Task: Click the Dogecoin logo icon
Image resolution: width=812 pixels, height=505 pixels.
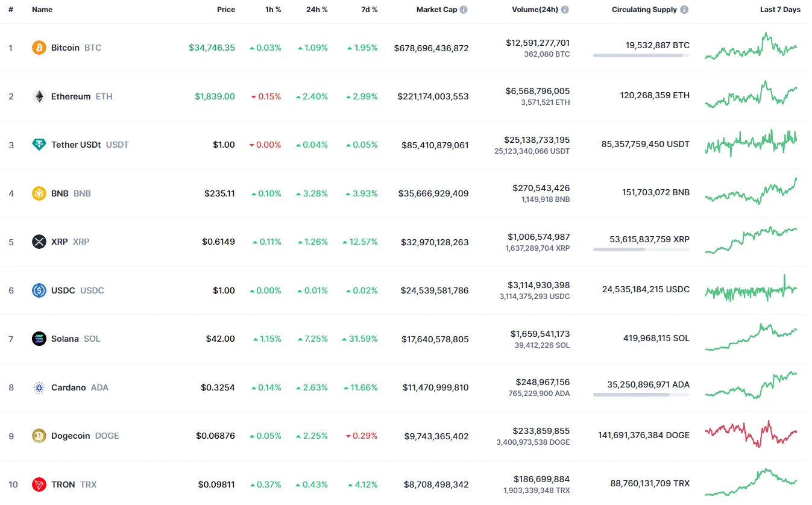Action: point(39,436)
